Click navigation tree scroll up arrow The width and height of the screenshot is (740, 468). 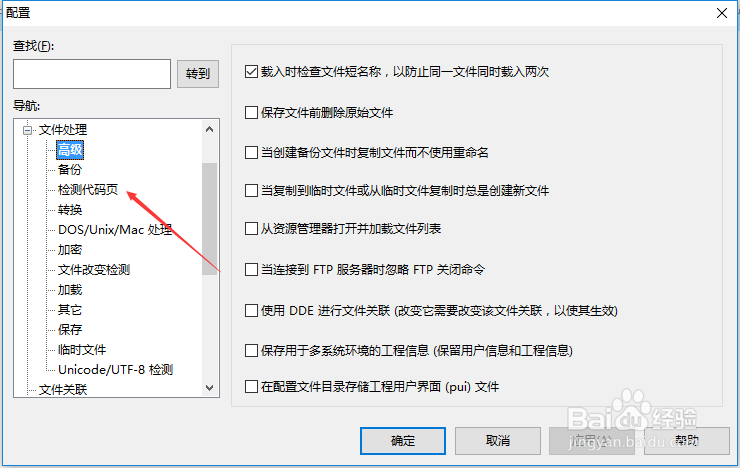210,129
